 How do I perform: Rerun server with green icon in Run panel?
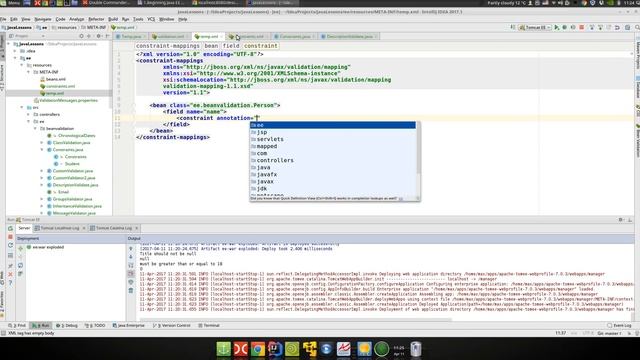pyautogui.click(x=10, y=229)
